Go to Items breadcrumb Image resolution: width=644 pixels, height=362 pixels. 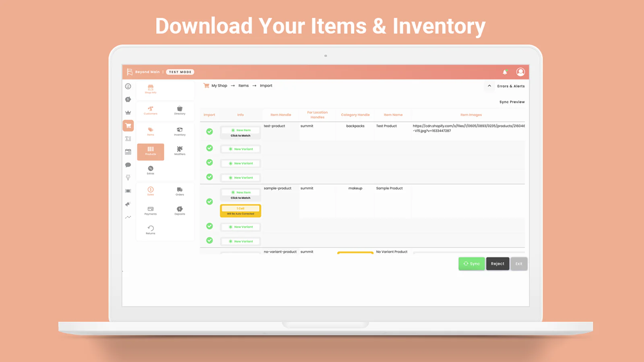click(x=244, y=86)
